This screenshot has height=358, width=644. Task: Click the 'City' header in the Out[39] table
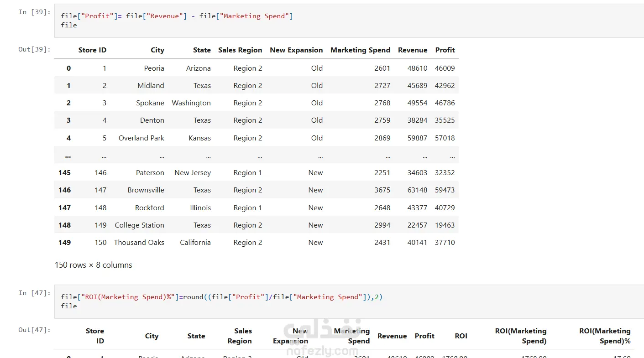click(x=157, y=50)
